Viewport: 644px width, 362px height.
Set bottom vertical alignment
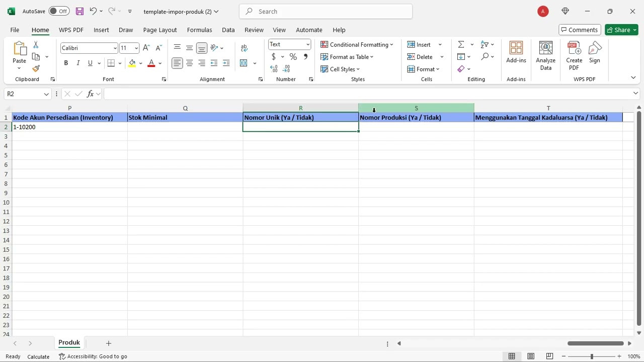tap(202, 48)
